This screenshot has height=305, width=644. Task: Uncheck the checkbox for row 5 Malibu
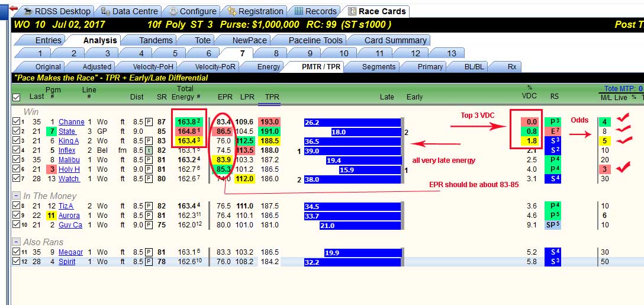coord(16,160)
